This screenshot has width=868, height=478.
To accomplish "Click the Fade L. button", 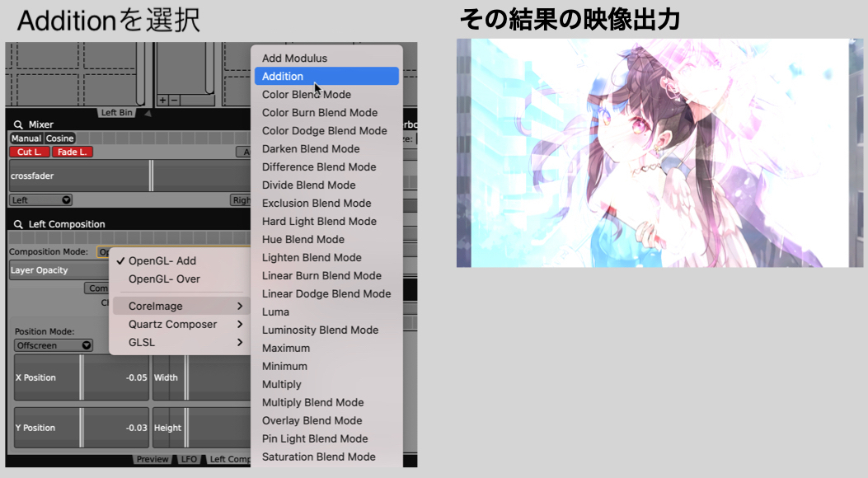I will tap(73, 152).
